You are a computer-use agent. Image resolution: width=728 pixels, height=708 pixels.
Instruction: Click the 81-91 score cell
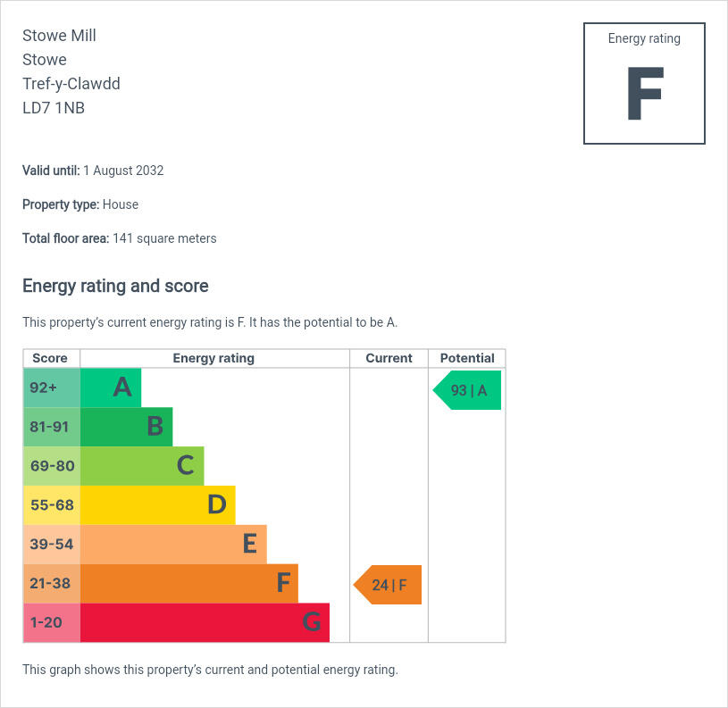[52, 427]
